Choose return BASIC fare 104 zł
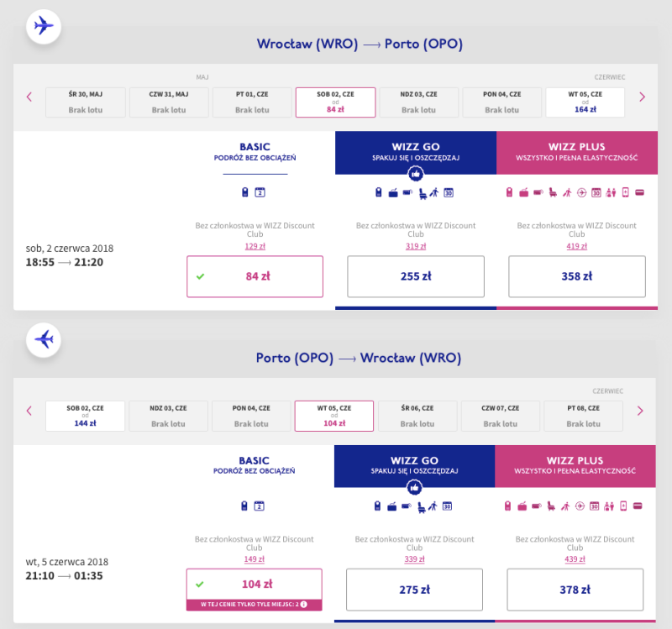Screen dimensions: 672x629 click(255, 584)
